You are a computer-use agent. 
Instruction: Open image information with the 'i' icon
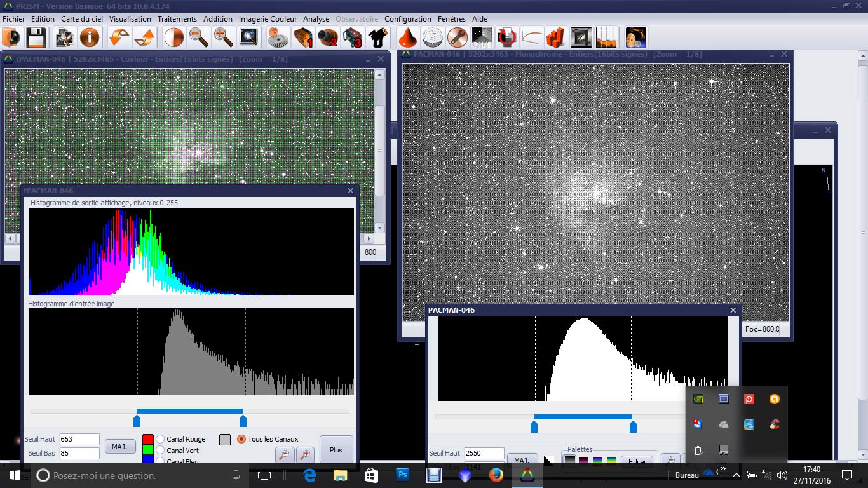click(x=90, y=37)
